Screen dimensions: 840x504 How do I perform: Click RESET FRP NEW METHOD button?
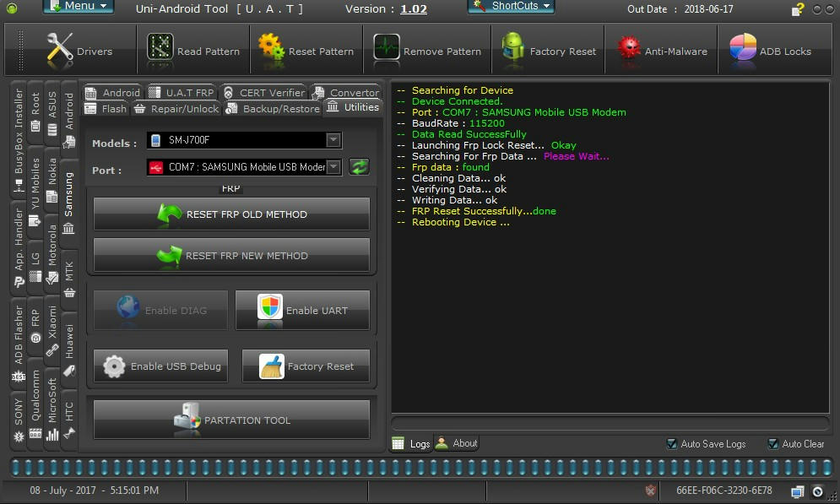coord(231,255)
